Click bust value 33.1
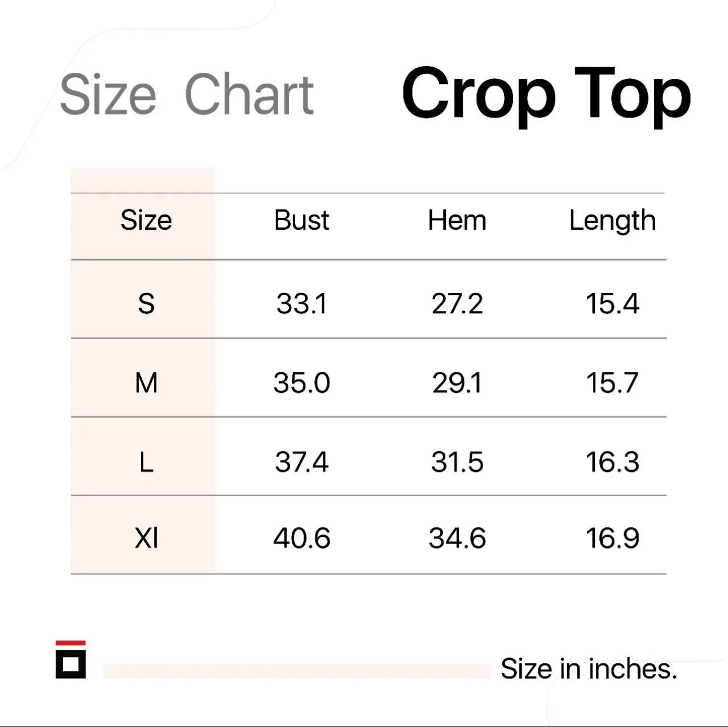The height and width of the screenshot is (727, 728). 301,304
